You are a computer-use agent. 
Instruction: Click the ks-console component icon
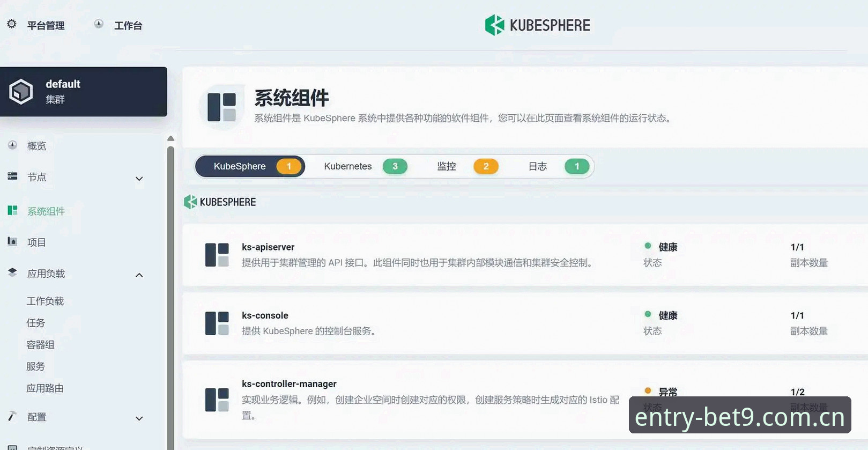coord(217,323)
